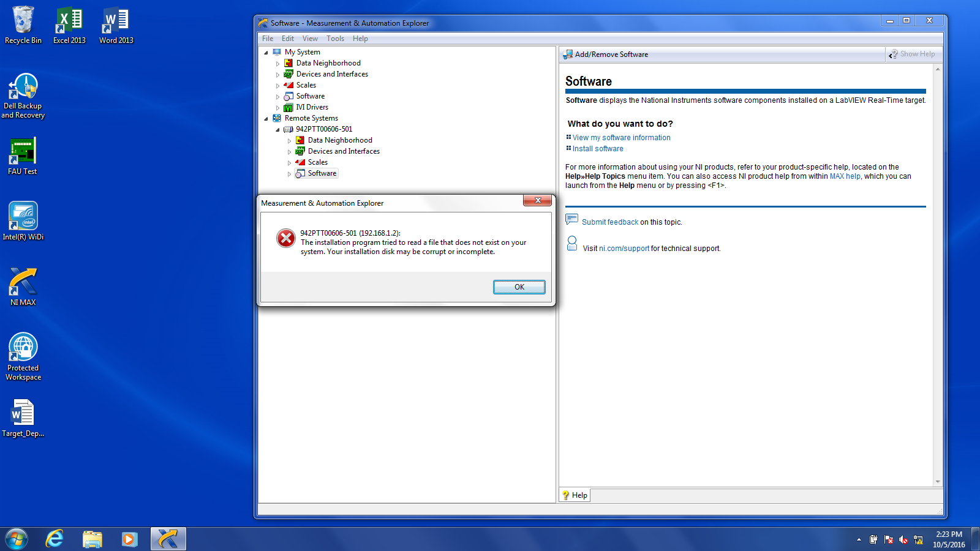Image resolution: width=980 pixels, height=551 pixels.
Task: Expand IVI Drivers node
Action: [277, 108]
